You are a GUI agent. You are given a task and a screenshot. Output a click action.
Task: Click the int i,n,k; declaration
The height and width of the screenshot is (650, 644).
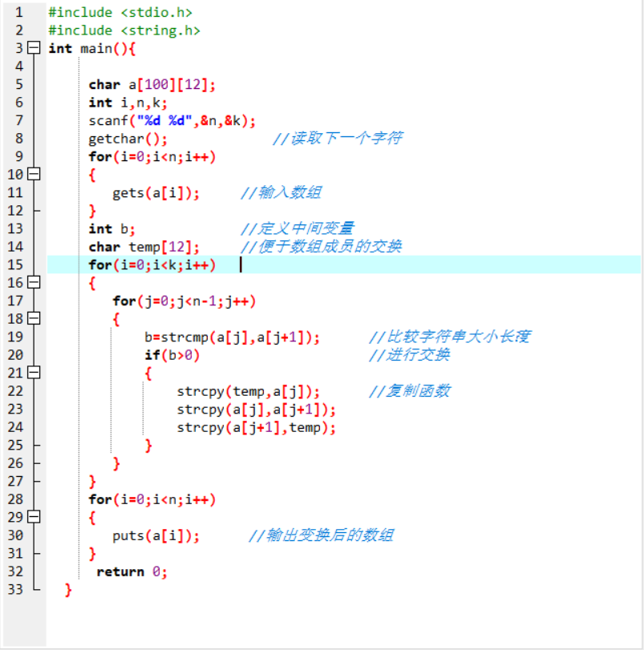pyautogui.click(x=128, y=103)
